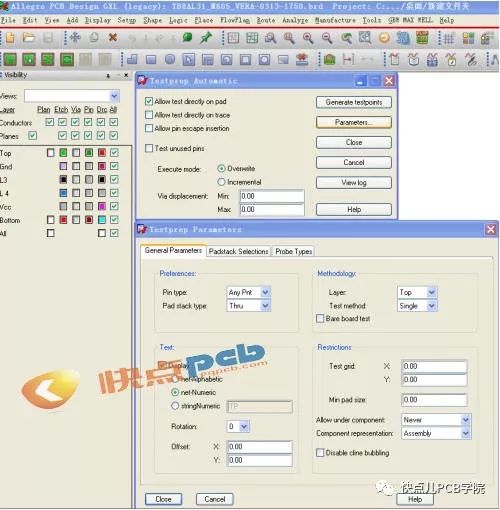Click the Zoom Out magnifier icon
Screen dimensions: 500x510
[x=327, y=38]
